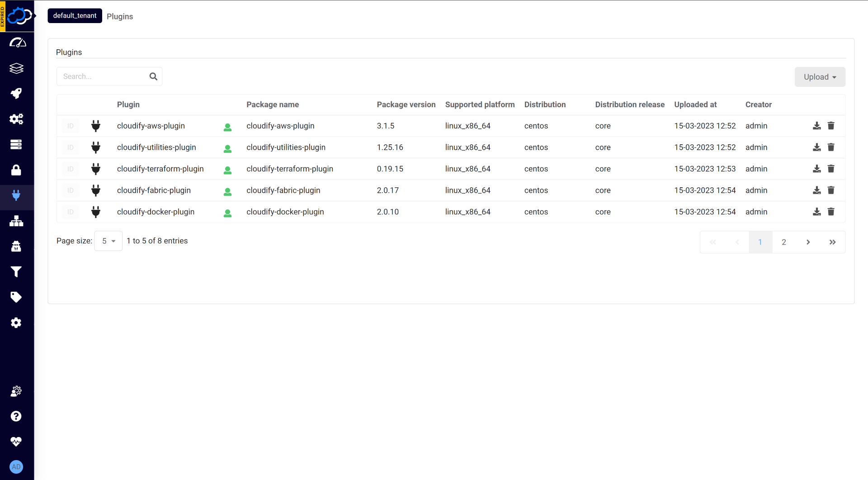The image size is (868, 480).
Task: Download the cloudify-fabric-plugin
Action: point(816,190)
